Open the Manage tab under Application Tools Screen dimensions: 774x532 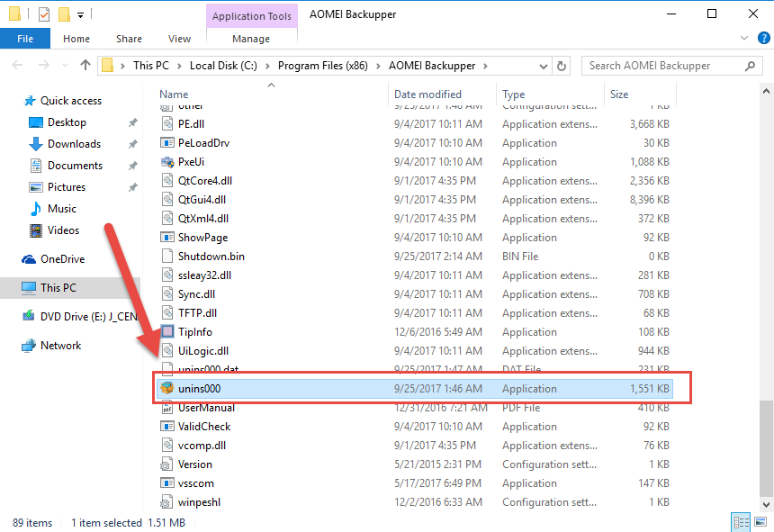coord(251,39)
